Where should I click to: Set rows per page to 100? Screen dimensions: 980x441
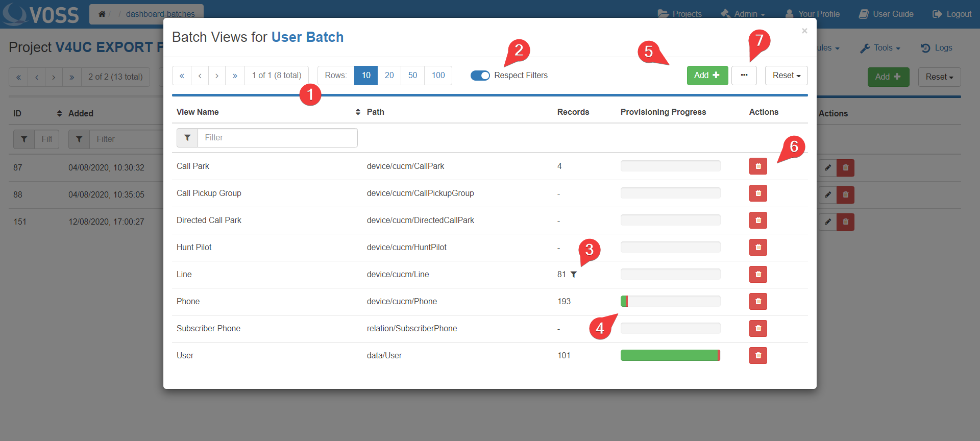click(438, 76)
